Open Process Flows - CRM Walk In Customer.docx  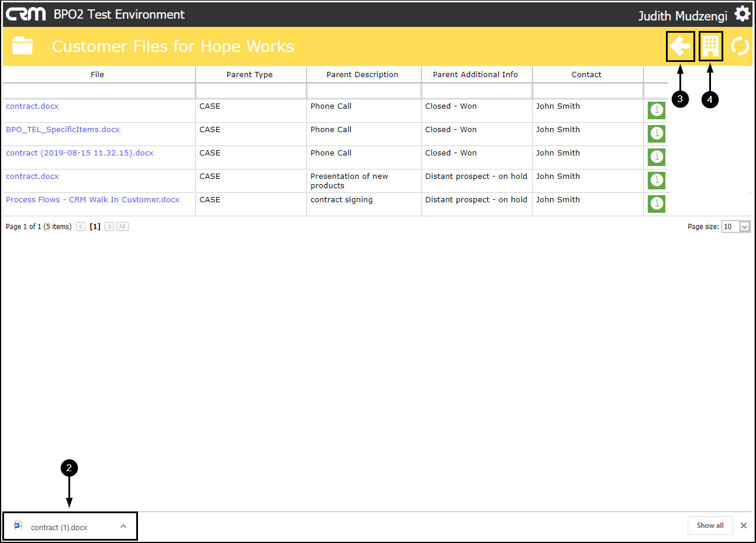(x=92, y=200)
